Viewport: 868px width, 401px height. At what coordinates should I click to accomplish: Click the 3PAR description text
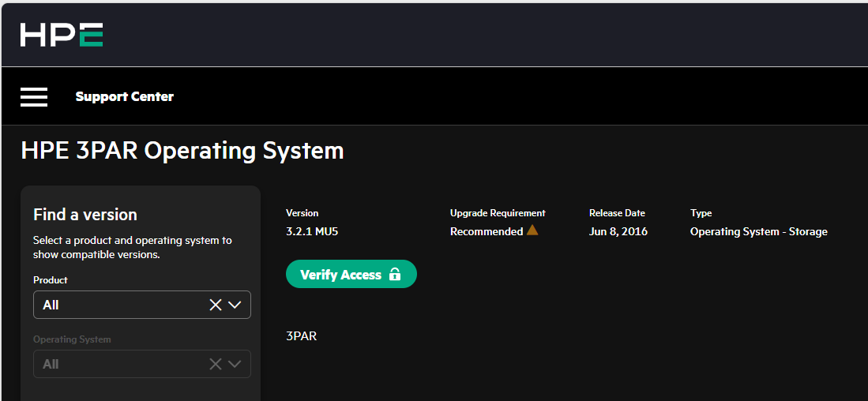coord(301,336)
